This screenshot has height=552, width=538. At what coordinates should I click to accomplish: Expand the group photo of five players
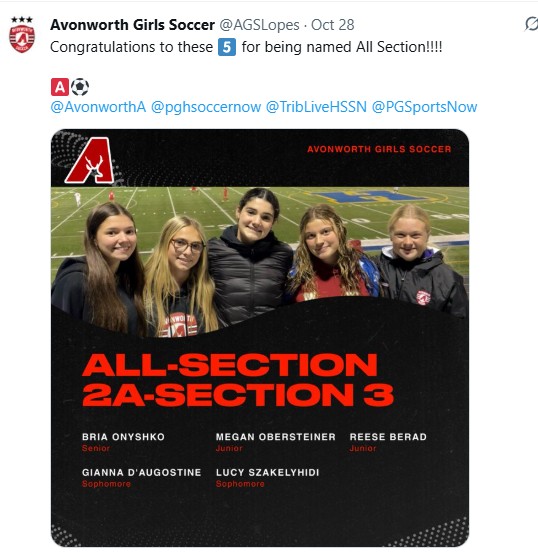tap(260, 261)
